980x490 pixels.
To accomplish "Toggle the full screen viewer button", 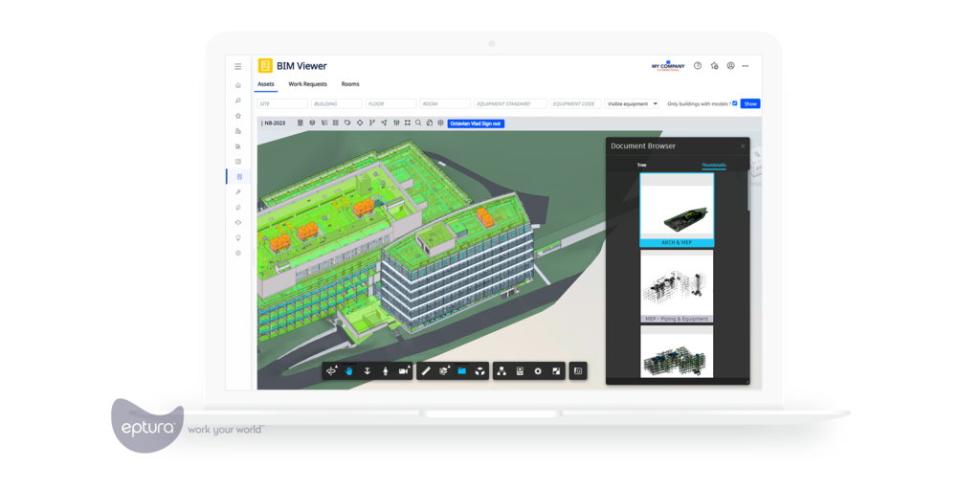I will coord(556,371).
